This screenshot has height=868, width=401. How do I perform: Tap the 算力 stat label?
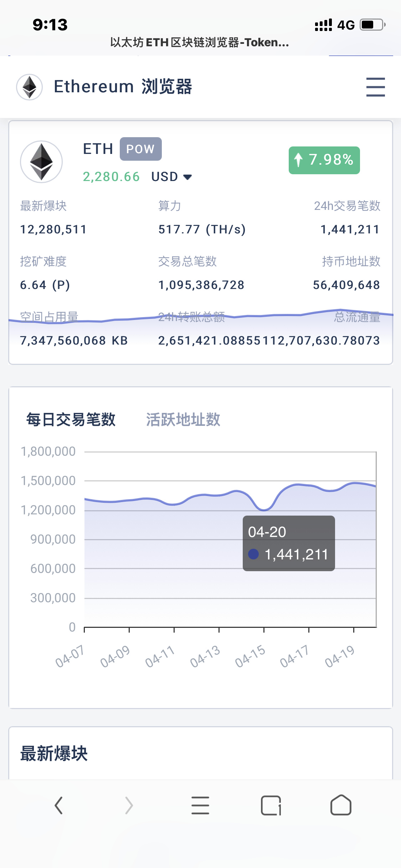point(170,206)
